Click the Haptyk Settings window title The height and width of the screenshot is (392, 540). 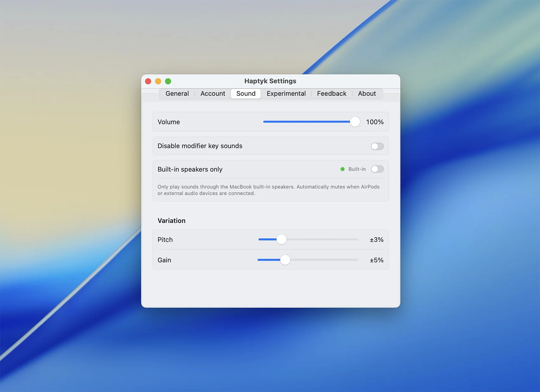pos(270,81)
